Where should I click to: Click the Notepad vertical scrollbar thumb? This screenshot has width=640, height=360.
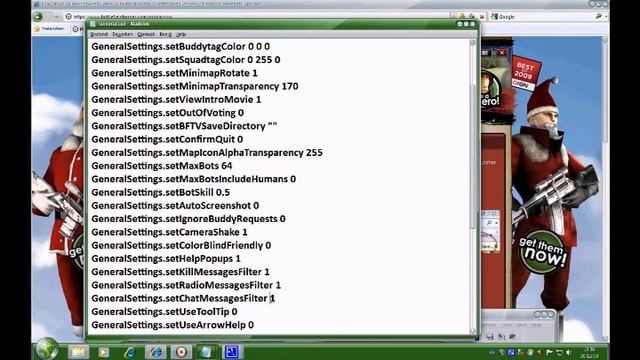[473, 156]
